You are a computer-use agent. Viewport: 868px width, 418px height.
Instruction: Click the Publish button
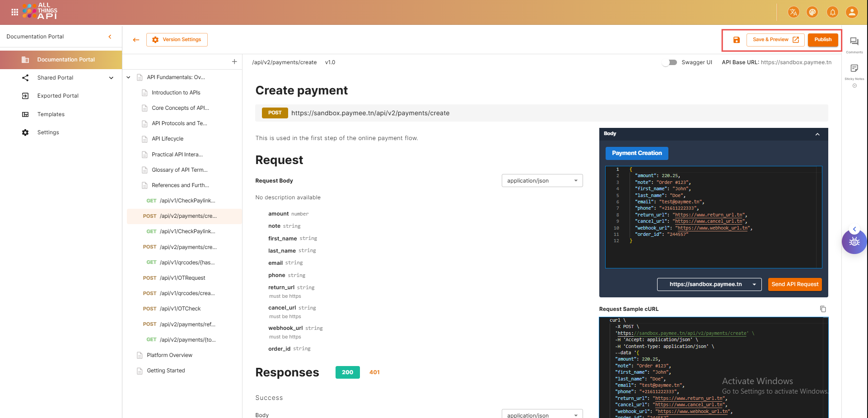(x=823, y=40)
